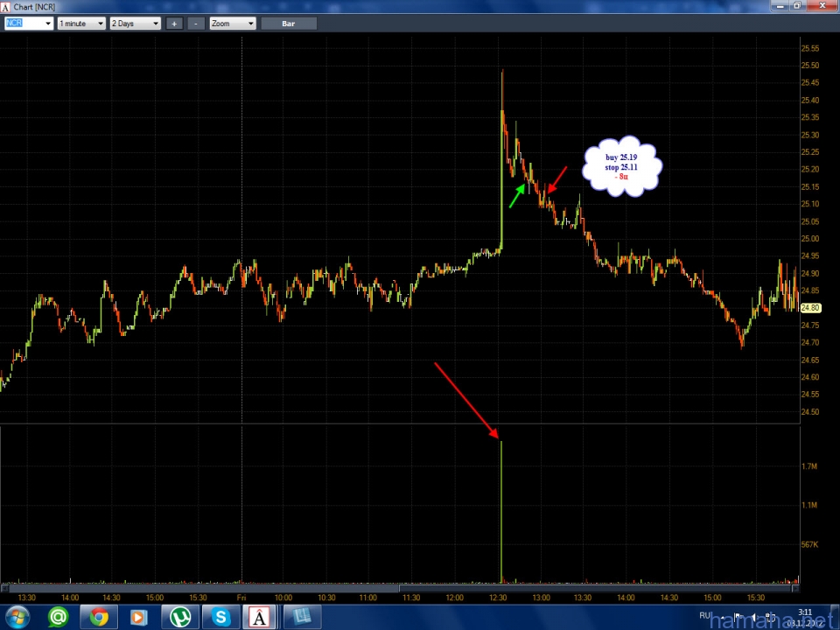This screenshot has width=840, height=630.
Task: Click the scrollbar right arrow below chart
Action: pyautogui.click(x=795, y=588)
